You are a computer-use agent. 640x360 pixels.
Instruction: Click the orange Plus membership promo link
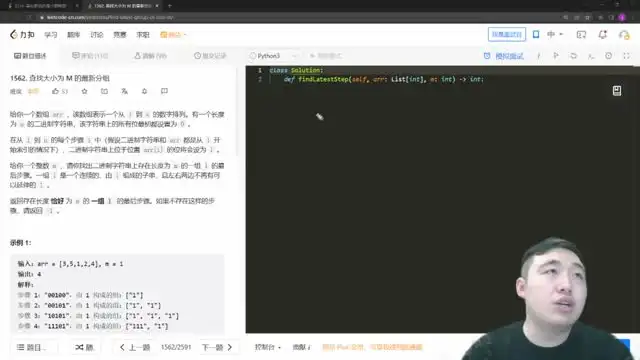[x=372, y=347]
